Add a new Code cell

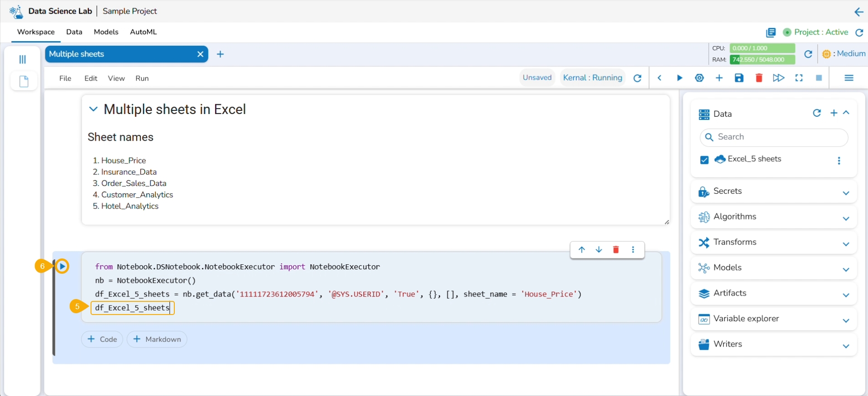point(102,339)
